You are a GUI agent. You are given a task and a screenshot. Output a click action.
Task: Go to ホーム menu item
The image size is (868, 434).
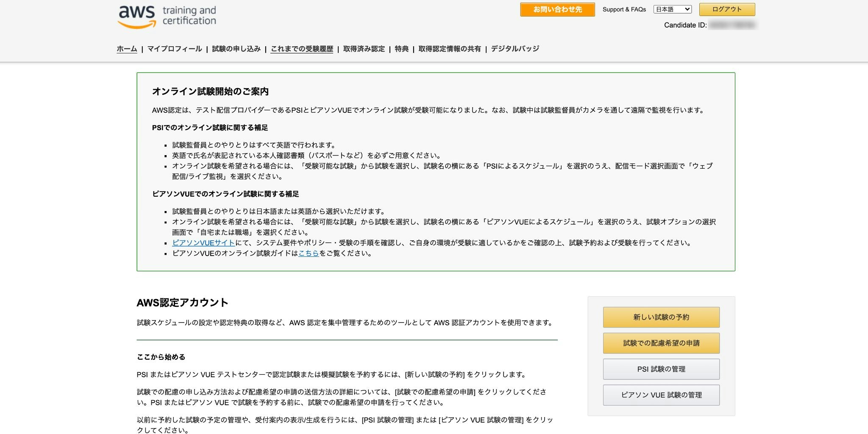tap(127, 49)
